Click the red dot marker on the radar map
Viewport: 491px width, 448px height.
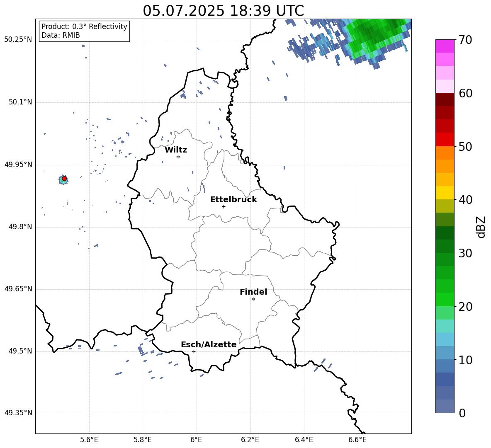click(x=64, y=179)
